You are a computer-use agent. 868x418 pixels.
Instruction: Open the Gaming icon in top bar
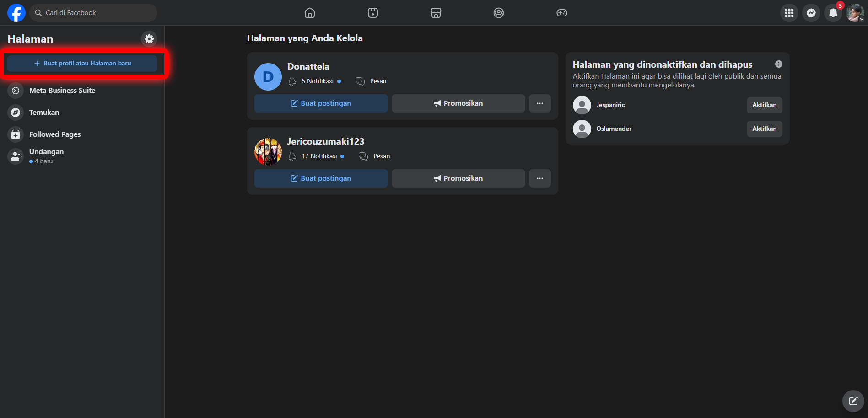pyautogui.click(x=561, y=13)
